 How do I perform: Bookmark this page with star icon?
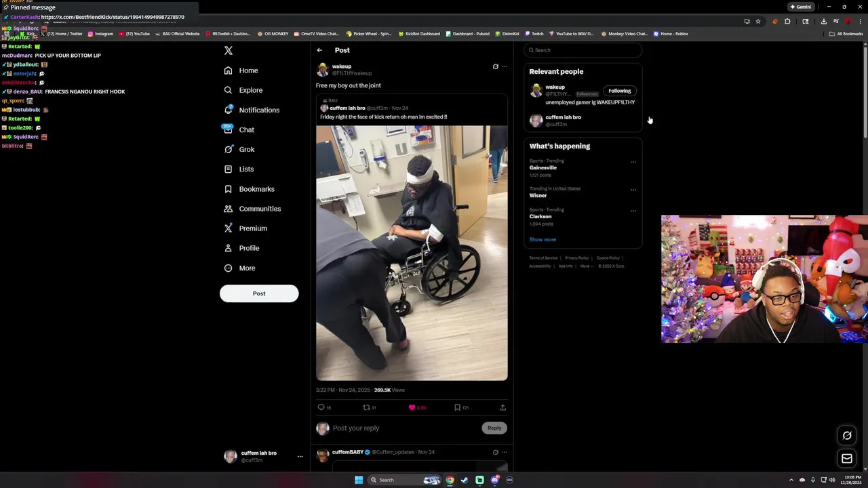758,21
